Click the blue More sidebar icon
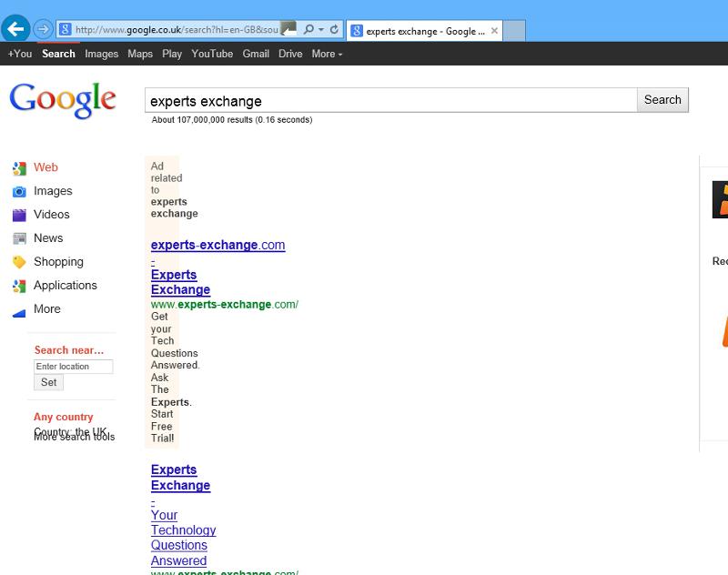728x575 pixels. pos(19,314)
